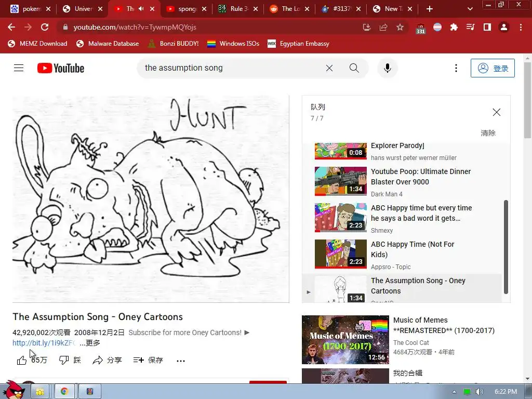Dislike the video (踩)
532x399 pixels.
70,360
